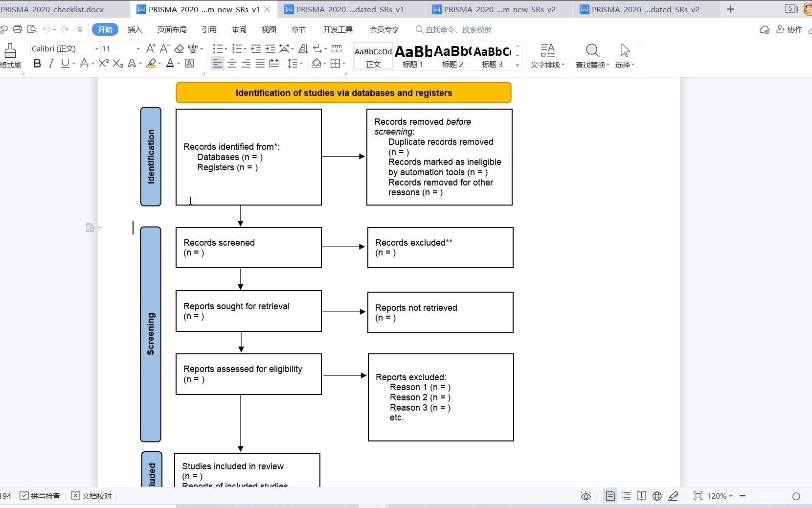This screenshot has height=508, width=812.
Task: Click the Print icon in quick access toolbar
Action: pyautogui.click(x=18, y=29)
